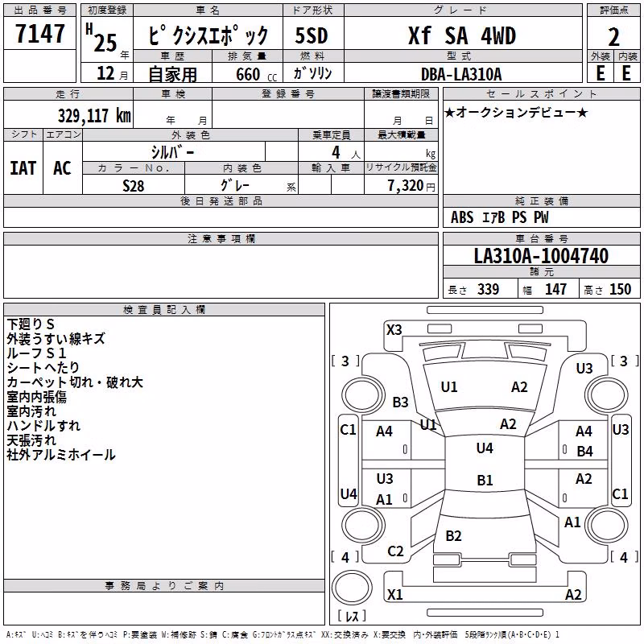Click shift type IAT

point(23,168)
